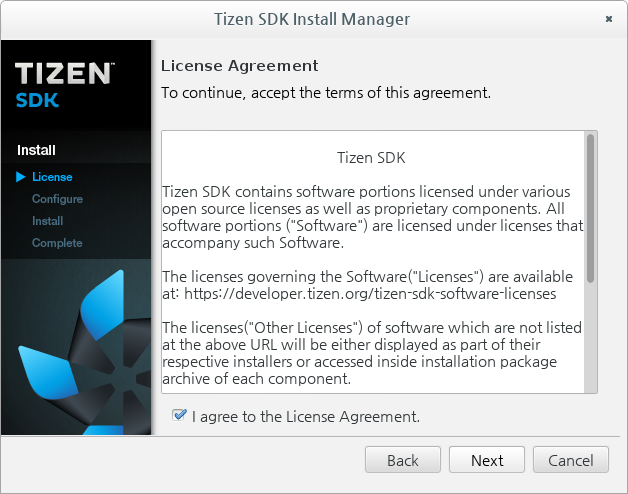Click the Tizen SDK Install Manager title bar
This screenshot has height=494, width=628.
(x=312, y=19)
